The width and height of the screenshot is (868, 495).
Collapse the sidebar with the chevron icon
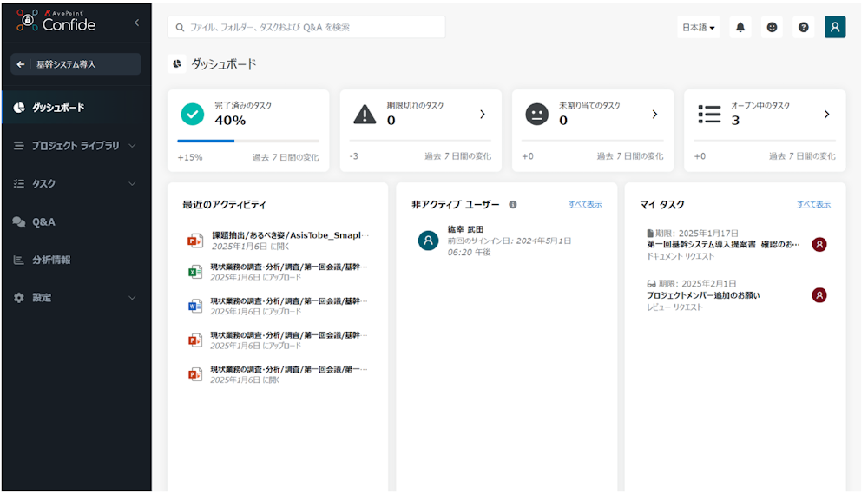(136, 23)
